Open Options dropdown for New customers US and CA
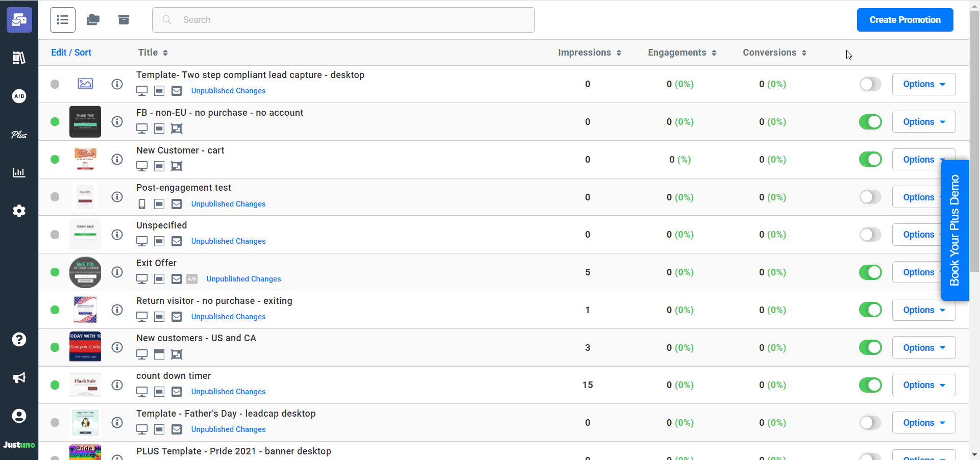Image resolution: width=980 pixels, height=460 pixels. (x=923, y=348)
